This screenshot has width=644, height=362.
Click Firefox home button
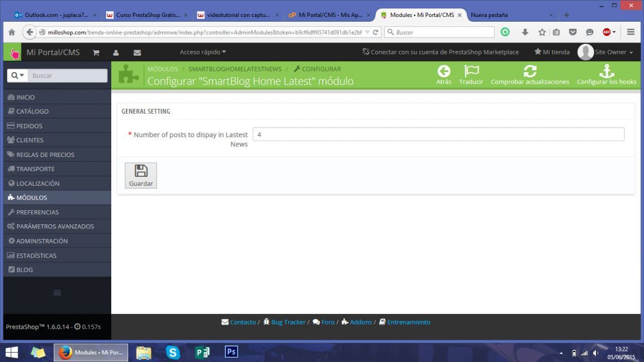pyautogui.click(x=12, y=32)
